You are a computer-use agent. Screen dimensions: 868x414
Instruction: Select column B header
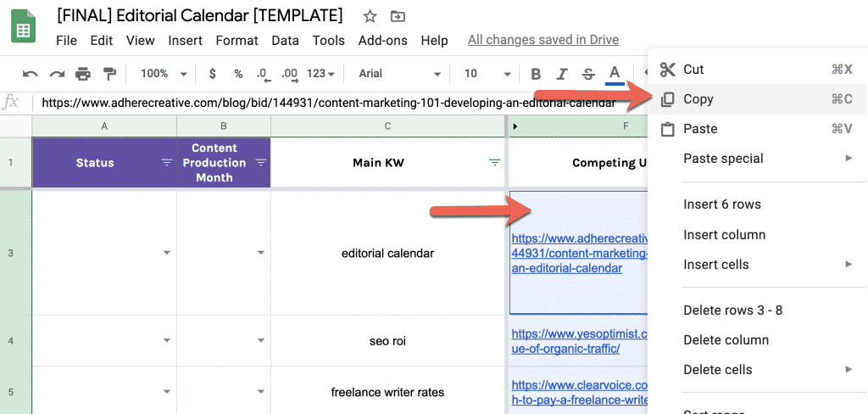(224, 126)
